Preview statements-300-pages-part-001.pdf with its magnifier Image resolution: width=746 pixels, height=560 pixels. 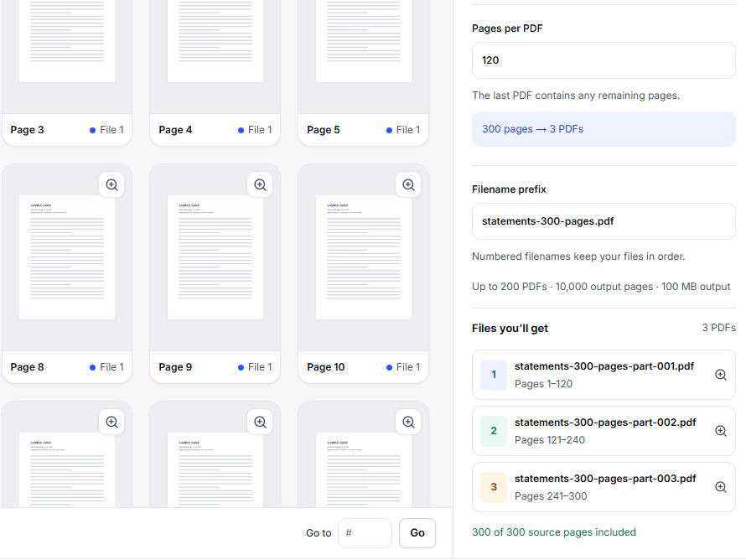pos(721,375)
